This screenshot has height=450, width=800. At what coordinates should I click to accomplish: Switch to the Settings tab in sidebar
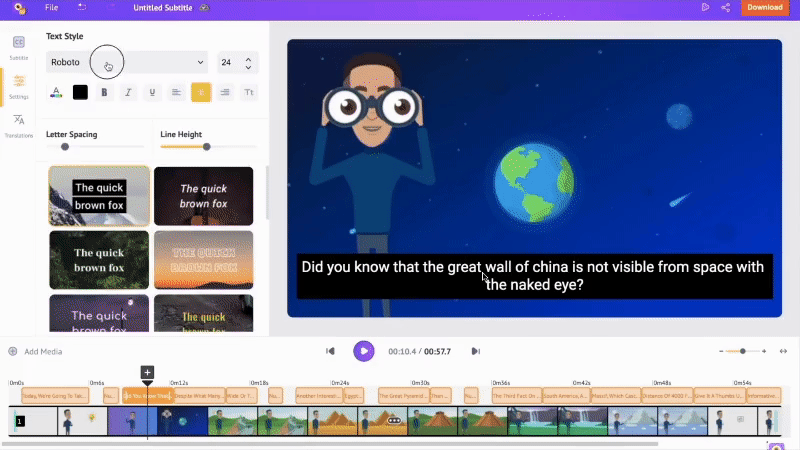tap(19, 85)
